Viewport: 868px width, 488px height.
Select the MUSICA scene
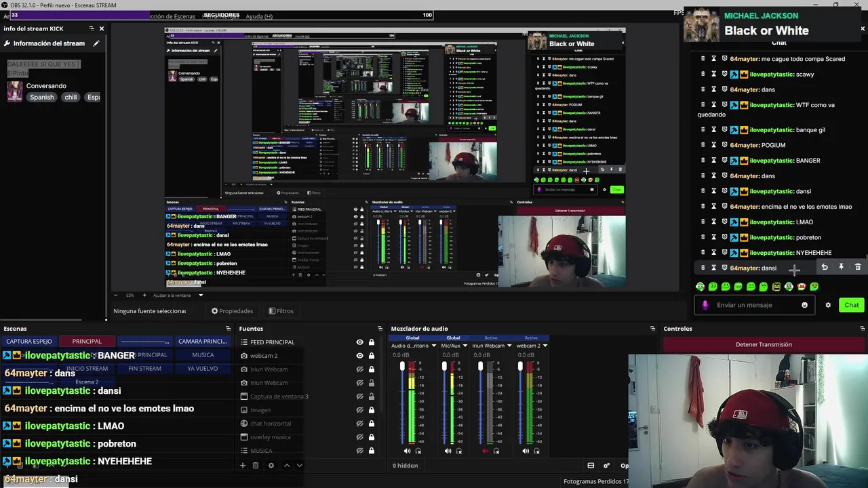203,355
